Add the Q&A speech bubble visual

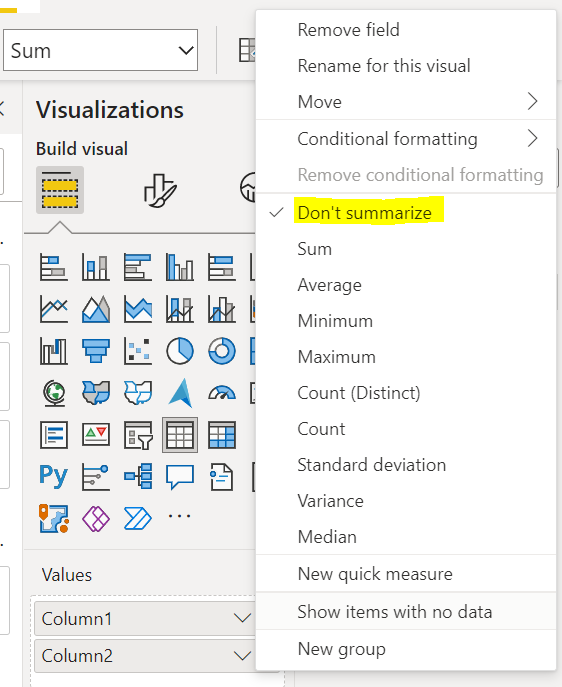(x=180, y=477)
